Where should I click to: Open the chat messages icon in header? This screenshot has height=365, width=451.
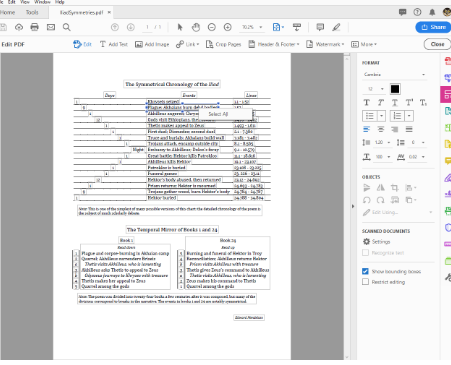403,12
